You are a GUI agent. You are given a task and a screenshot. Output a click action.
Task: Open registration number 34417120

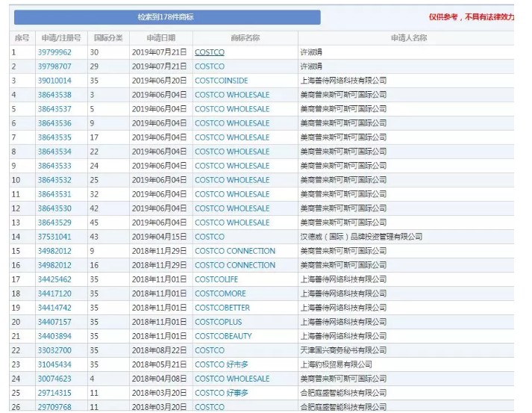tap(54, 294)
